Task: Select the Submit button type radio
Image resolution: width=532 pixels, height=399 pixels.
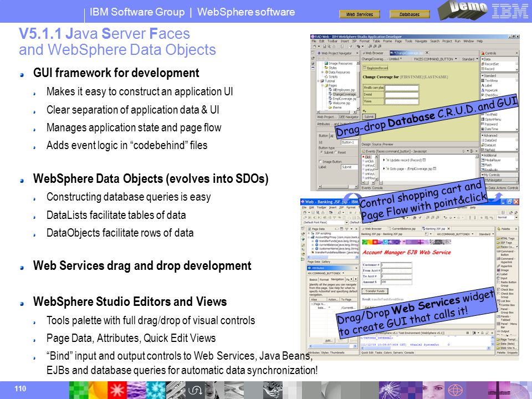Action: (x=322, y=153)
